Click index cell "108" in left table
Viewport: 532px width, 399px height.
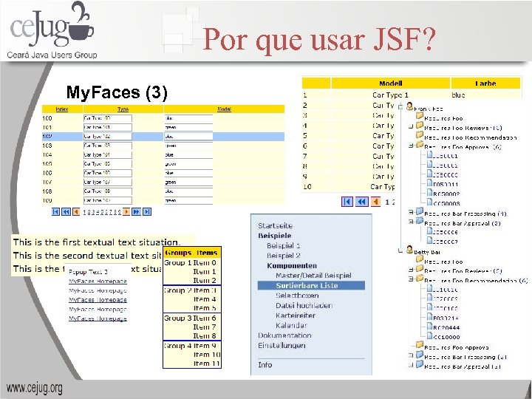[47, 191]
